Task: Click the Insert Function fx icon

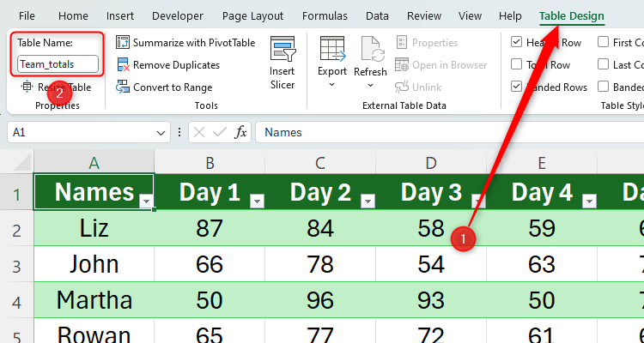Action: (241, 132)
